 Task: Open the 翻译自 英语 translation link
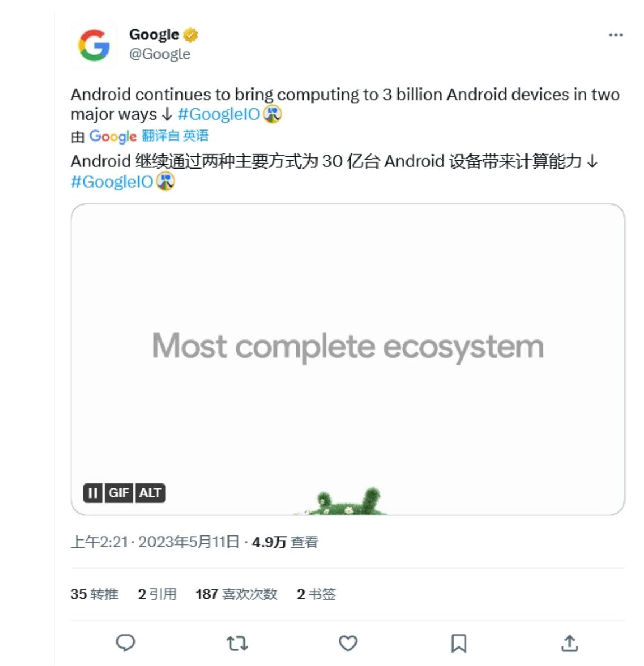(x=175, y=136)
